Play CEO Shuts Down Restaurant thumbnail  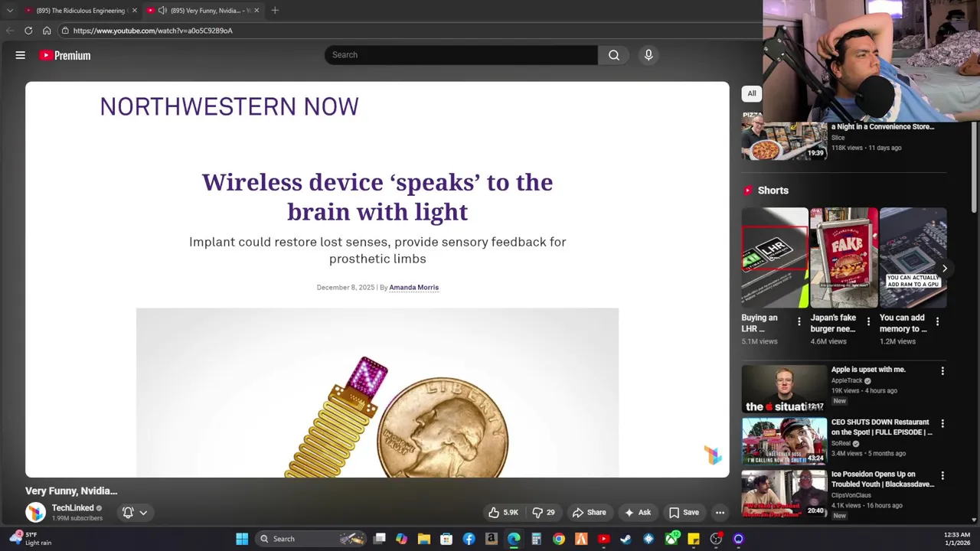pos(784,442)
